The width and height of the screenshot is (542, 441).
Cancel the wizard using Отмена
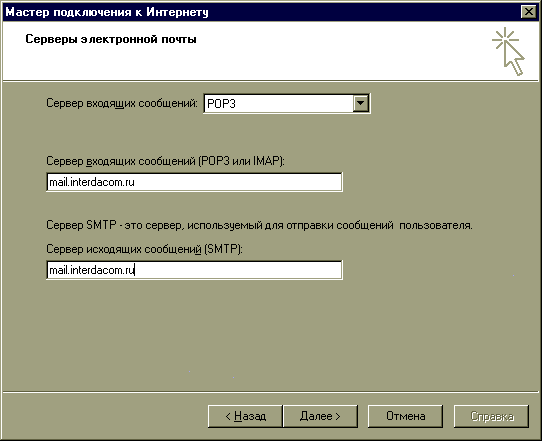[405, 416]
